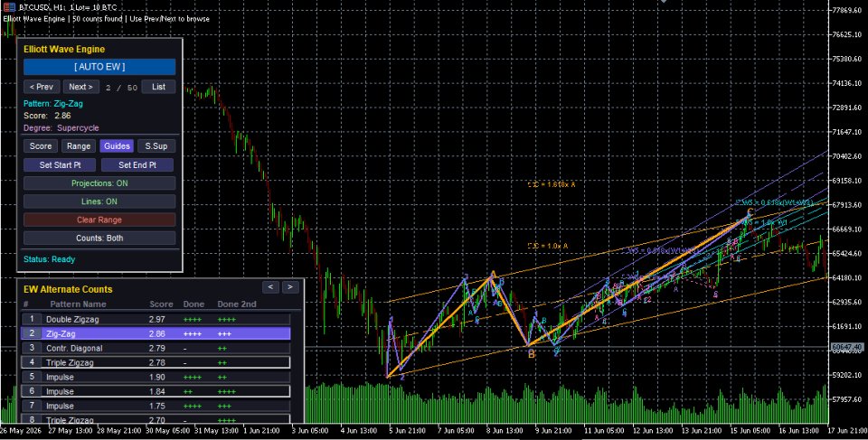Turn off Projections: ON
This screenshot has height=440, width=868.
coord(99,183)
